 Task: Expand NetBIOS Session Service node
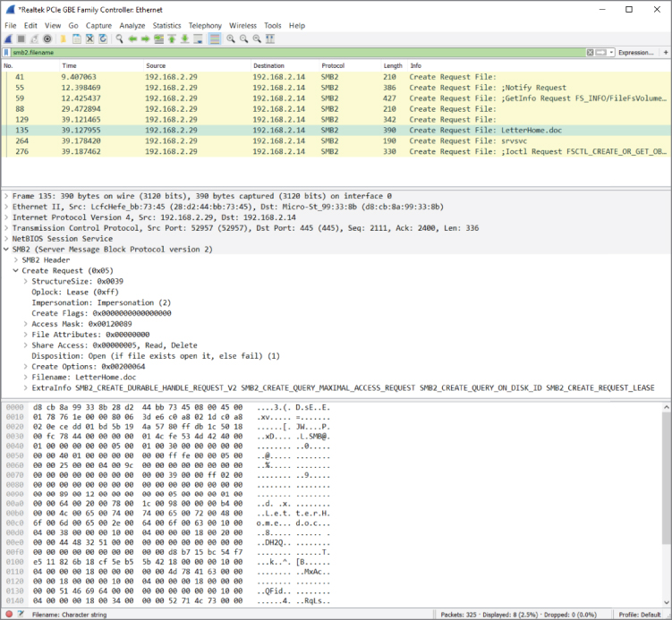click(6, 239)
